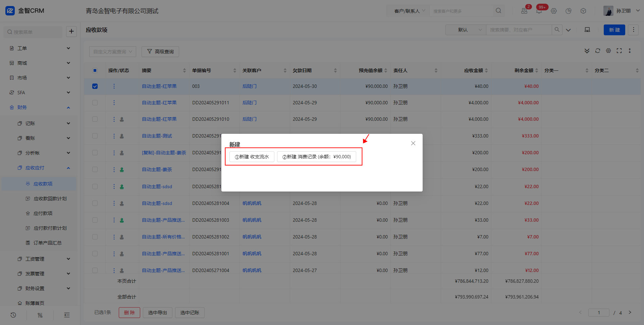This screenshot has width=644, height=325.
Task: Expand the 工单 sidebar menu
Action: (x=40, y=48)
